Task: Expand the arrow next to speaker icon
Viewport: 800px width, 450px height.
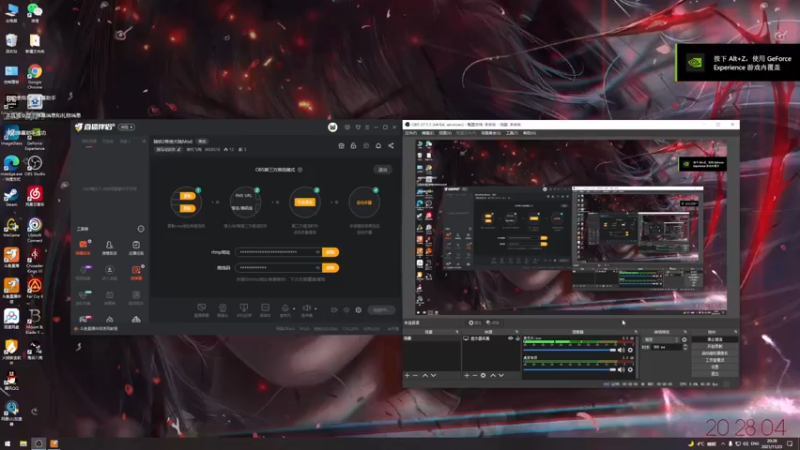Action: point(315,308)
